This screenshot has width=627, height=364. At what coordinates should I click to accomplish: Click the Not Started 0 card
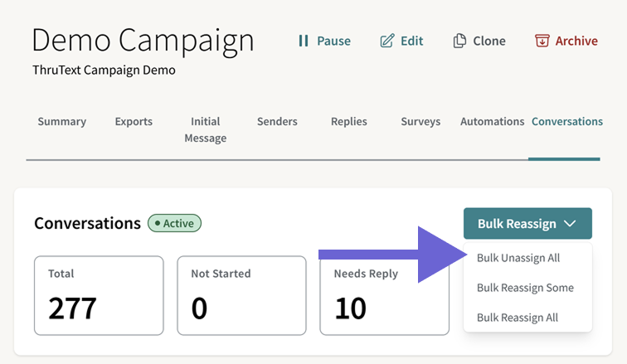pyautogui.click(x=241, y=296)
